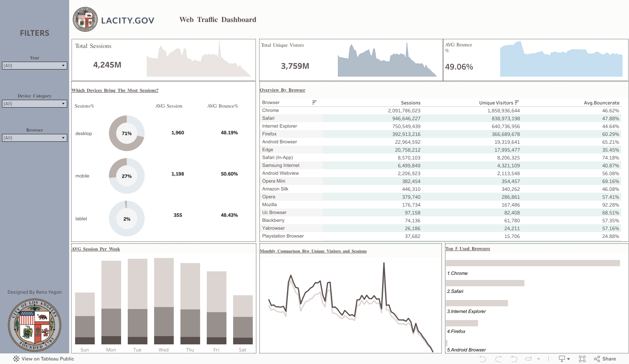Screen dimensions: 629x364
Task: Select the Chrome row in browser table
Action: pos(270,110)
